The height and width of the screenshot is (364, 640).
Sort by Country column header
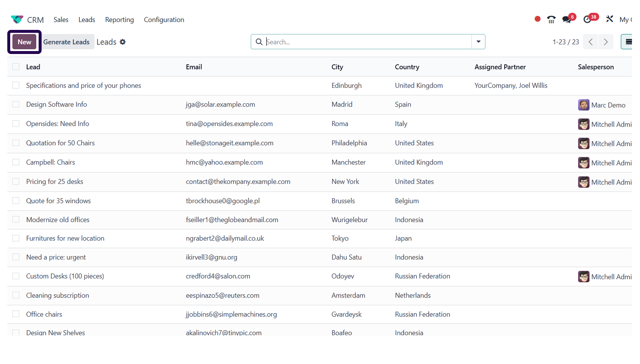point(407,67)
